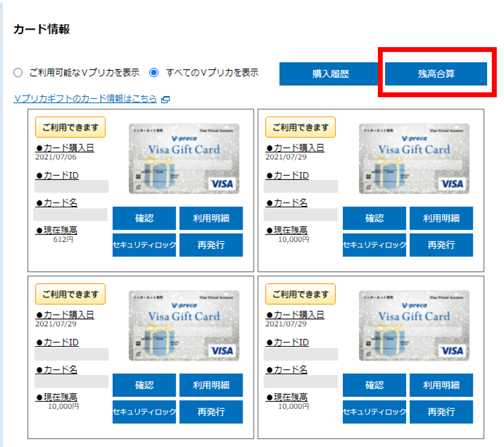Image resolution: width=504 pixels, height=447 pixels.
Task: Click the カードID label on the 612円 card
Action: pyautogui.click(x=57, y=175)
